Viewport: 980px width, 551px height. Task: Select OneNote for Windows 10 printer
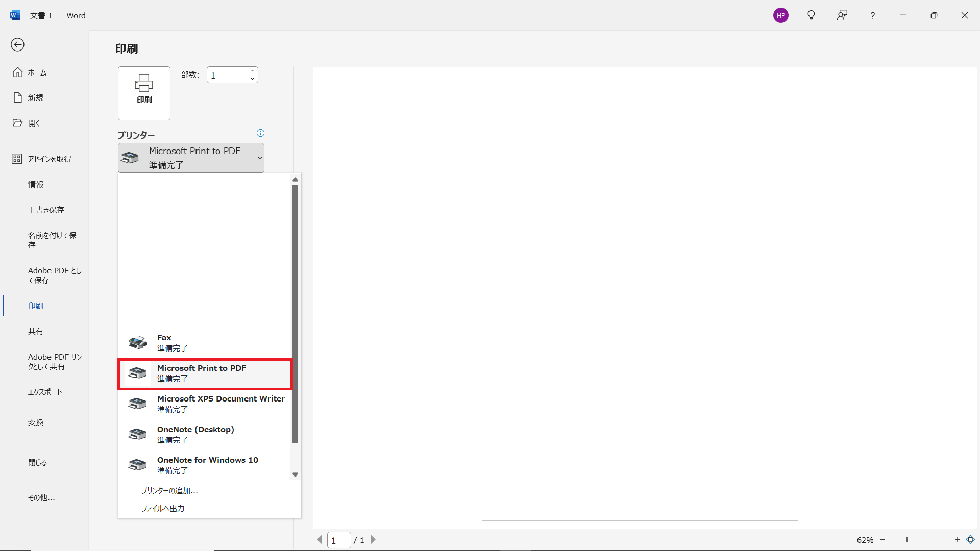pyautogui.click(x=206, y=465)
